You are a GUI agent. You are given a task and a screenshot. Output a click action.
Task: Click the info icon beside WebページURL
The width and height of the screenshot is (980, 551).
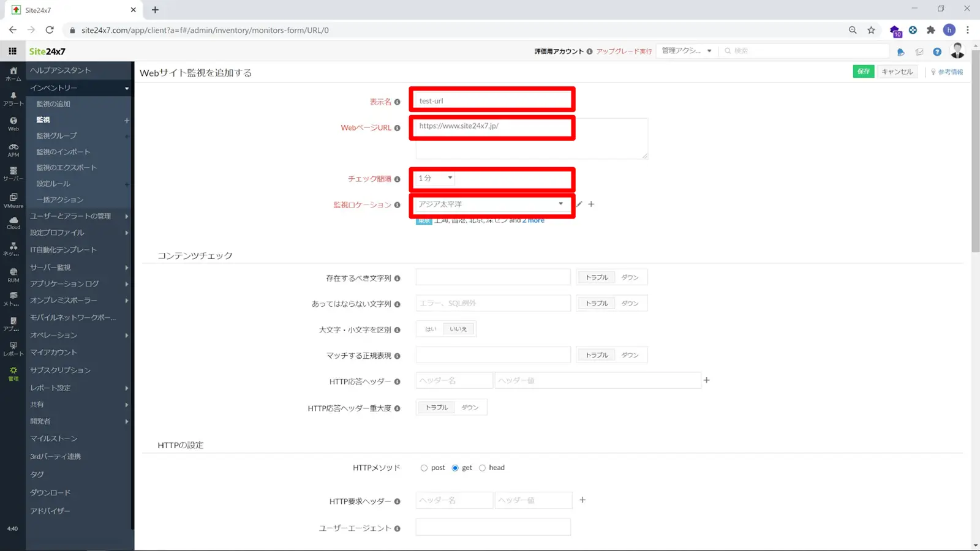(397, 128)
